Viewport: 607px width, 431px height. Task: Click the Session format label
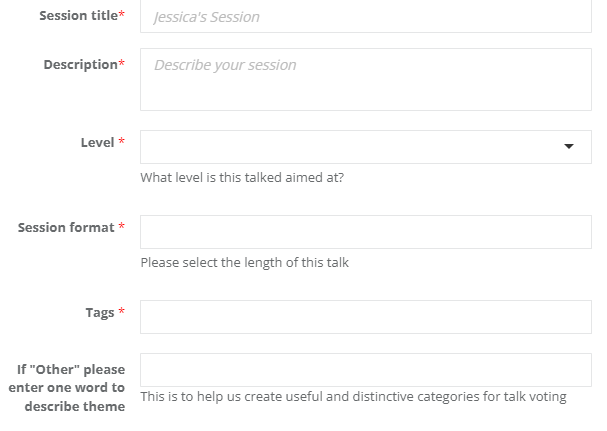66,227
